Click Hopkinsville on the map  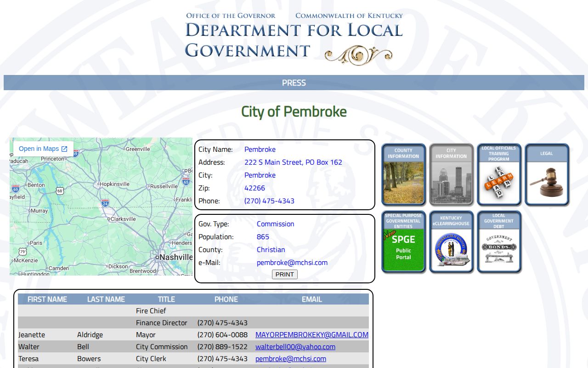[114, 184]
